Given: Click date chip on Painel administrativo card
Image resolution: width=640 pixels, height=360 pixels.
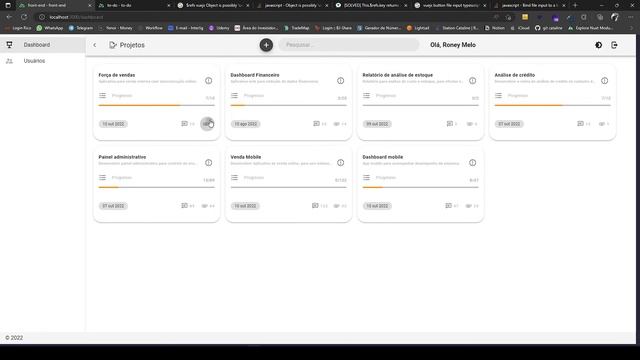Looking at the screenshot, I should tap(113, 206).
